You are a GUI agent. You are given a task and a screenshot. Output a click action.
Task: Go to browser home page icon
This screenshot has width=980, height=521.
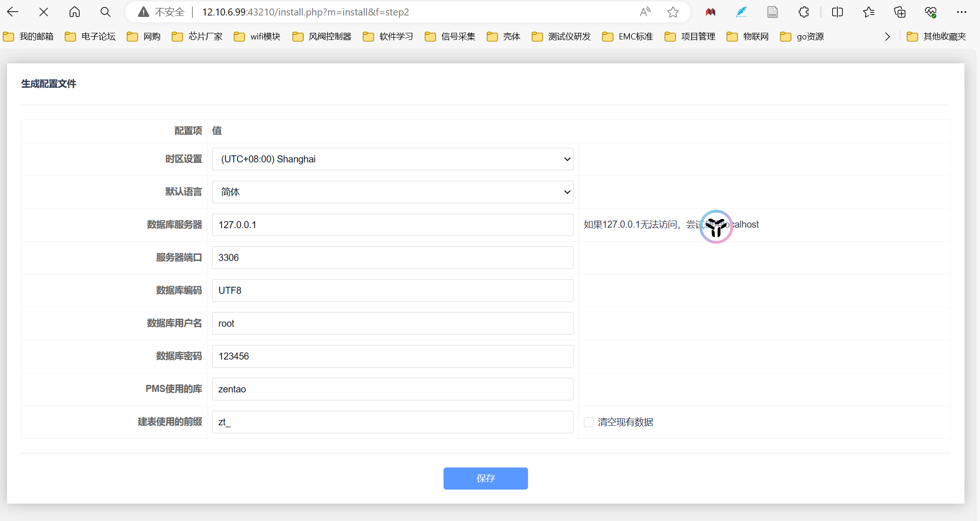75,12
